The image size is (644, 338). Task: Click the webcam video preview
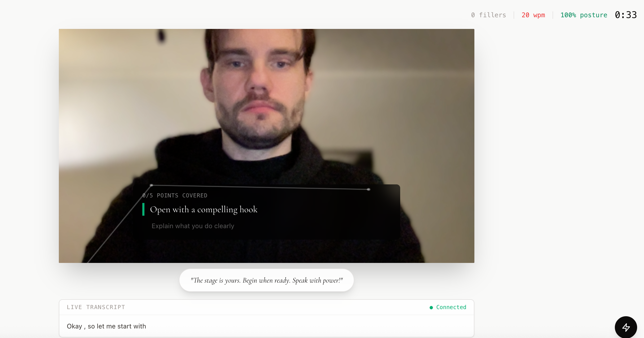tap(267, 106)
